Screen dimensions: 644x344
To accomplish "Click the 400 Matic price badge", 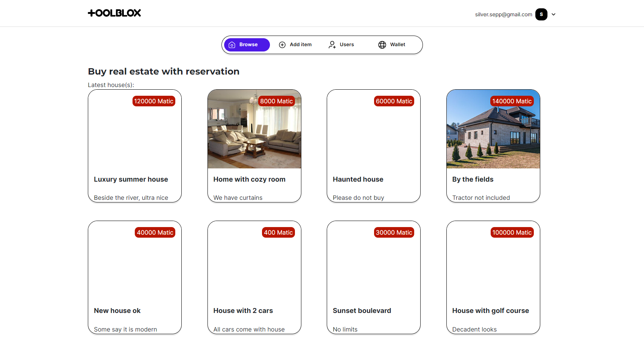I will tap(278, 232).
